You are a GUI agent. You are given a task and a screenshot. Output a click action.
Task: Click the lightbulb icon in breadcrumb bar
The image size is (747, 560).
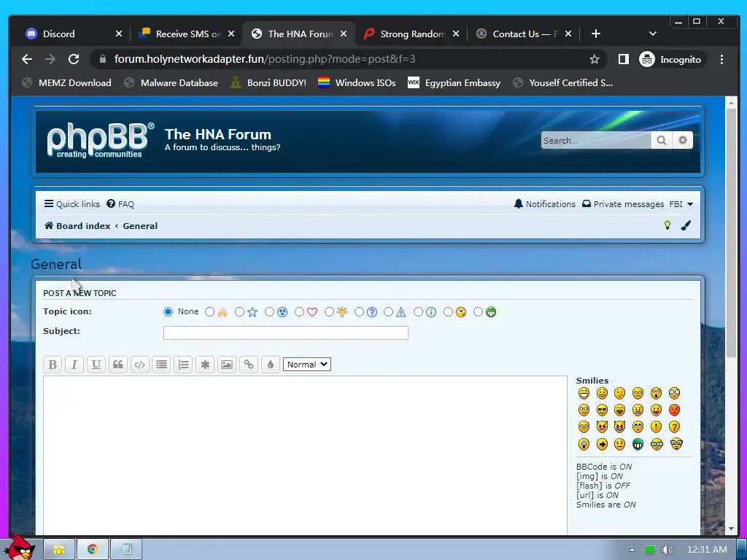667,225
